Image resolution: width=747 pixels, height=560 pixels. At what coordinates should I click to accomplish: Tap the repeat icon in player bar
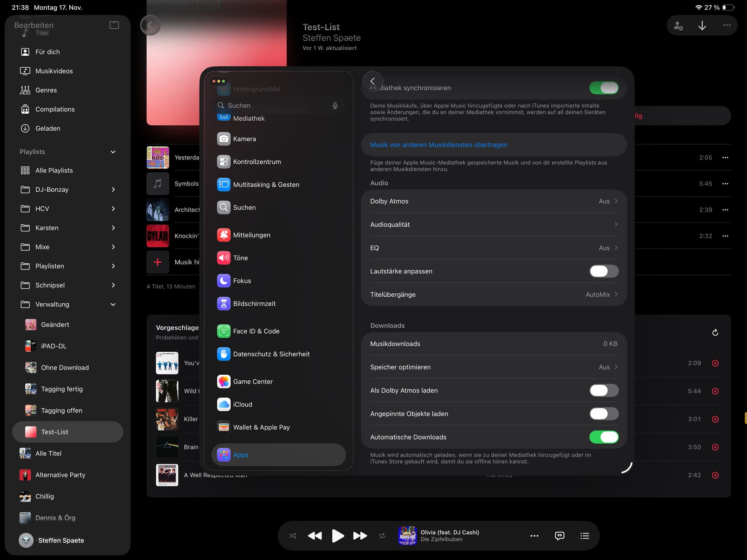382,536
